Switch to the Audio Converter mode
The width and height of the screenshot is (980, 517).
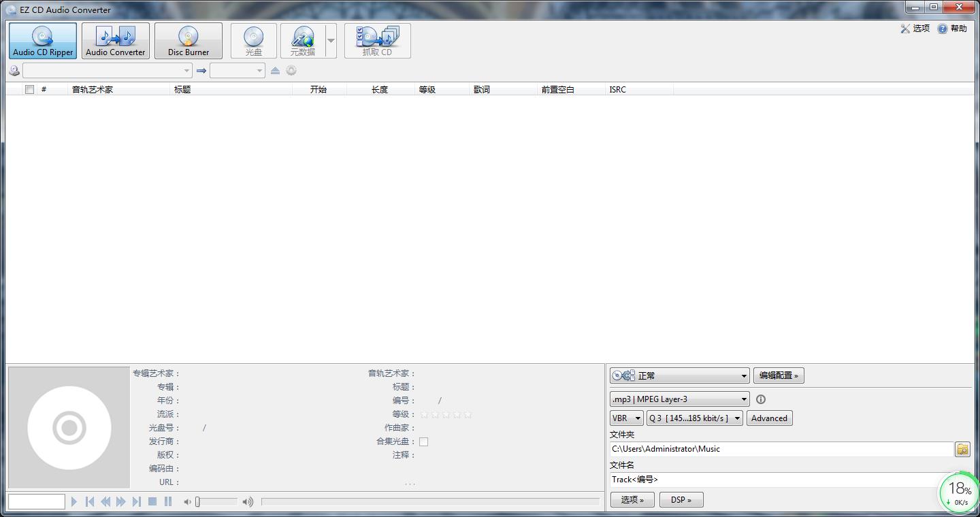[x=116, y=41]
